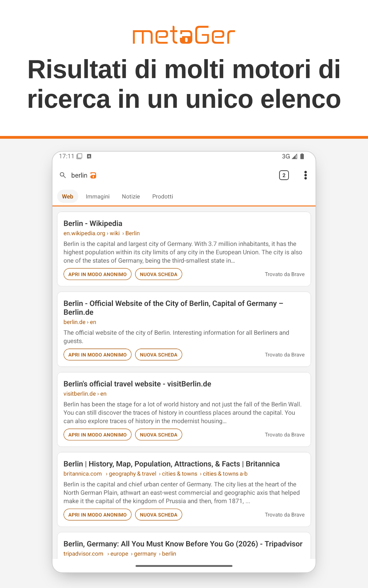The height and width of the screenshot is (588, 368).
Task: Switch to the Notizie tab
Action: 131,196
